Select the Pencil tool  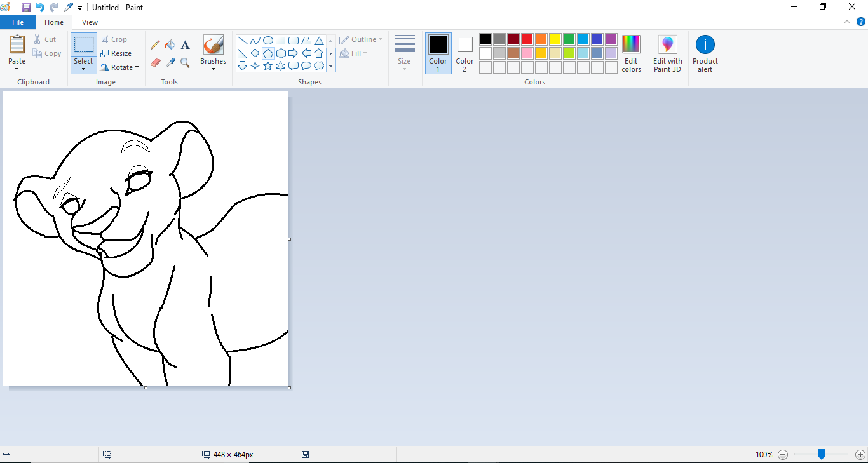[x=155, y=45]
